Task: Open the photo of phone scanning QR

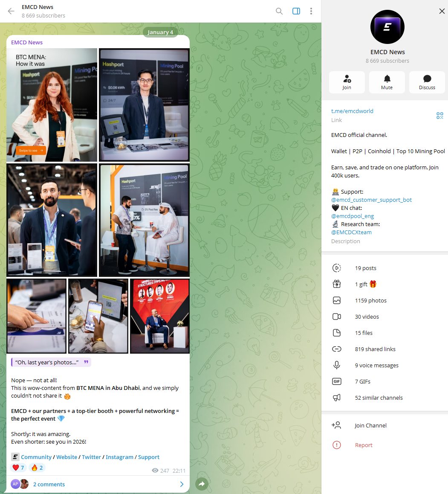Action: (98, 316)
